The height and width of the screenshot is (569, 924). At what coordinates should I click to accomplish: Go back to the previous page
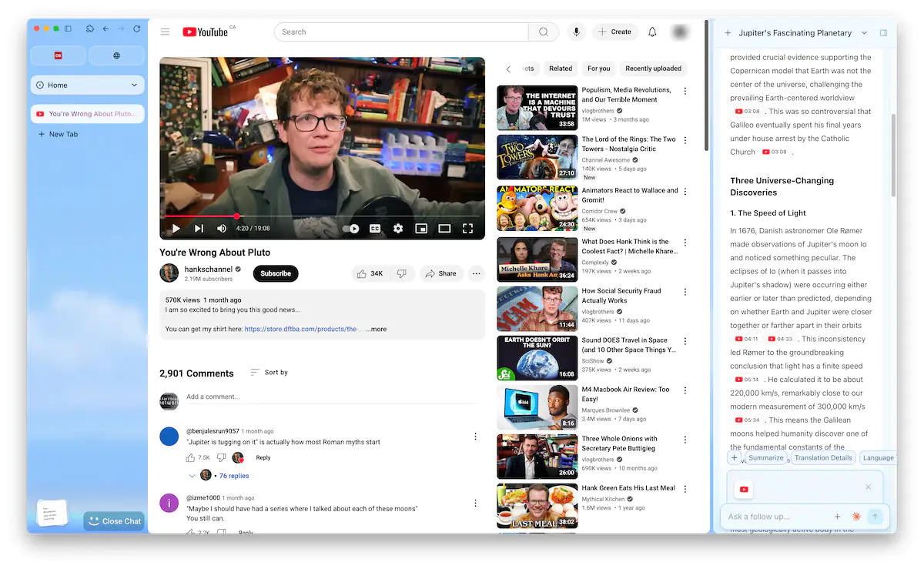click(105, 28)
